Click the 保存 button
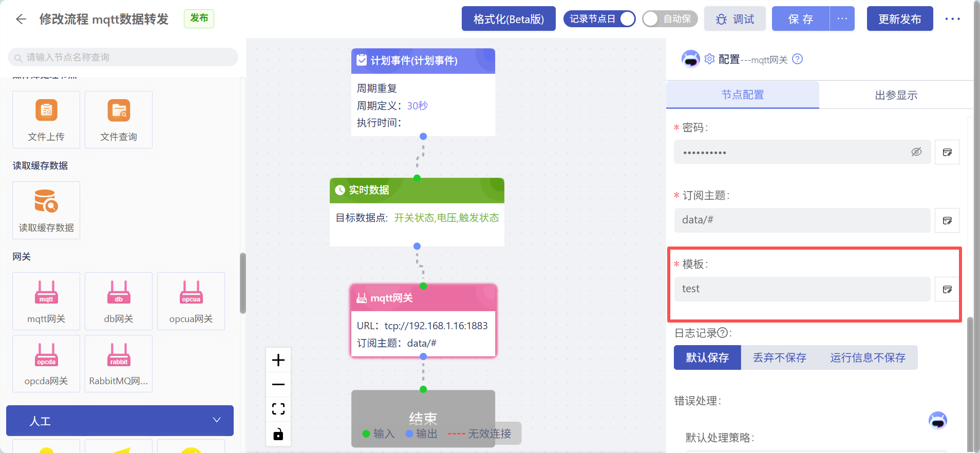Viewport: 980px width, 453px height. [801, 19]
